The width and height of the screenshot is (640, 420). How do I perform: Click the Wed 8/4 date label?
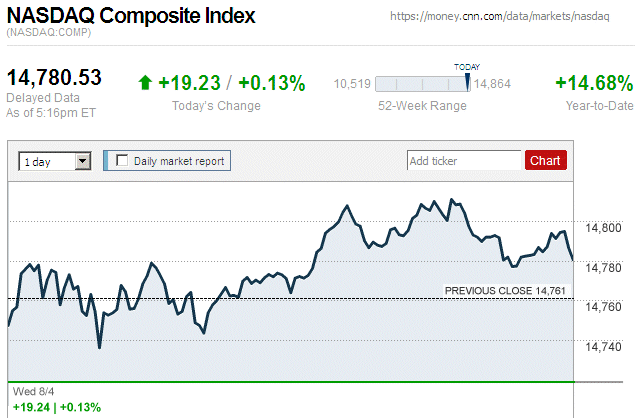click(x=30, y=391)
